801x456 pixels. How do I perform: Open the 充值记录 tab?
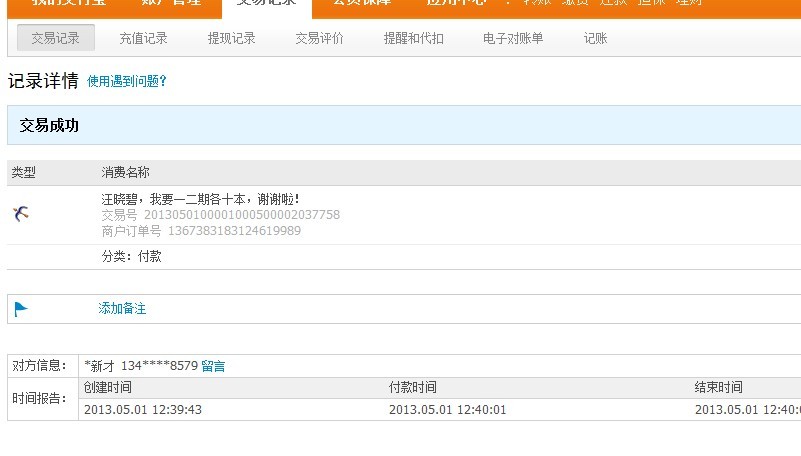point(143,38)
